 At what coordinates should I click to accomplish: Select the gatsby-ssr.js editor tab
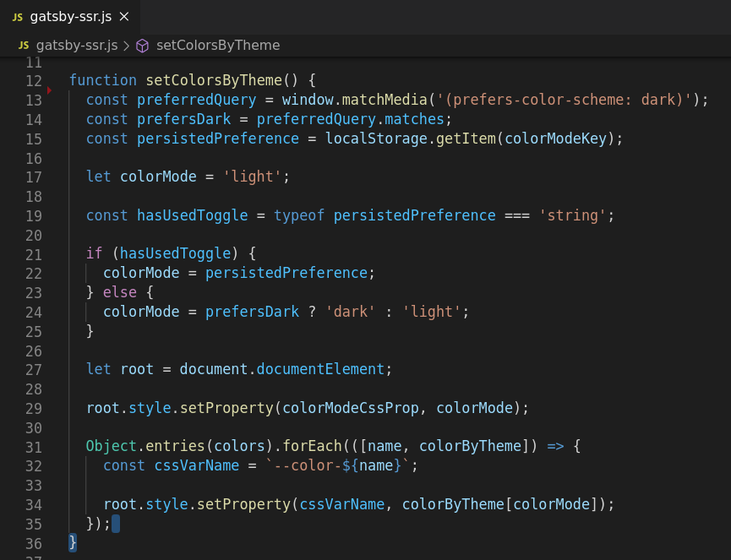tap(70, 17)
